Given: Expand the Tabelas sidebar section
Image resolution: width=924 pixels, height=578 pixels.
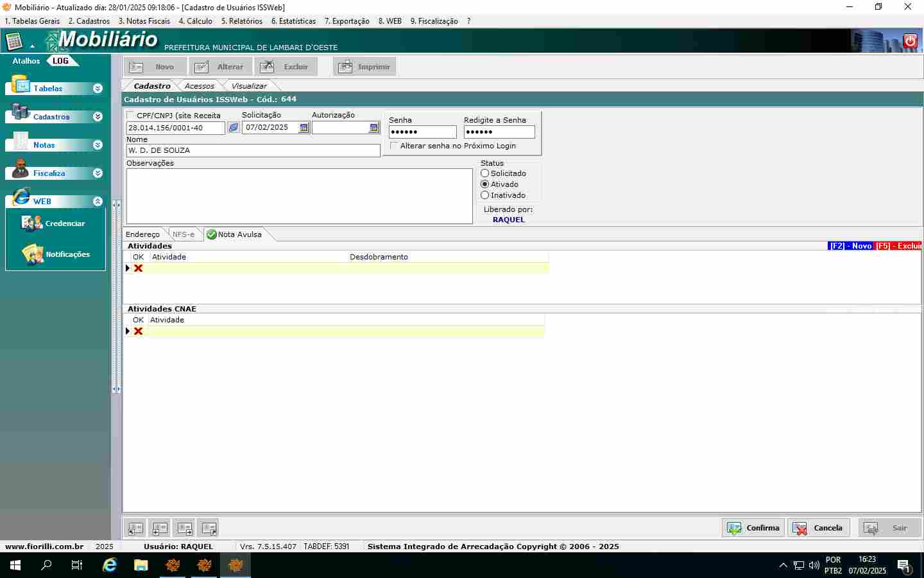Looking at the screenshot, I should point(98,89).
